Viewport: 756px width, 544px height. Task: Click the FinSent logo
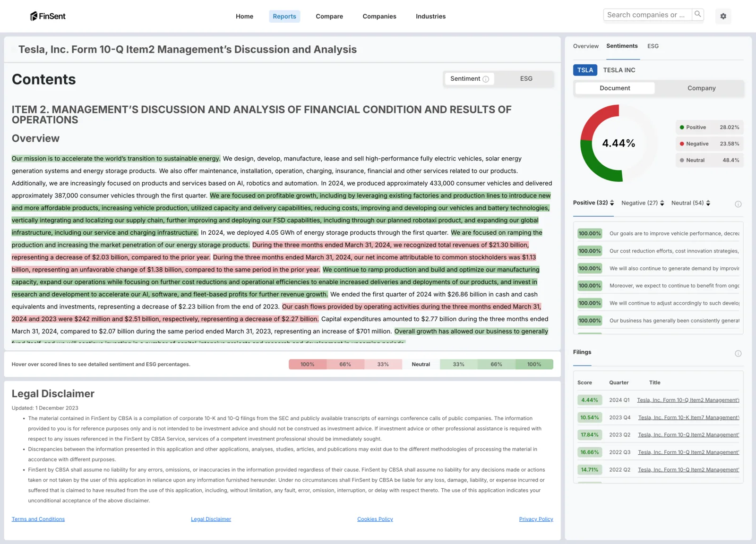pos(48,16)
